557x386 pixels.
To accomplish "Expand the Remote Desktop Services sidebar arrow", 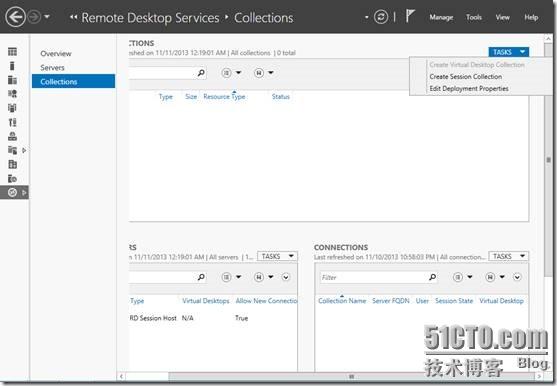I will point(24,192).
